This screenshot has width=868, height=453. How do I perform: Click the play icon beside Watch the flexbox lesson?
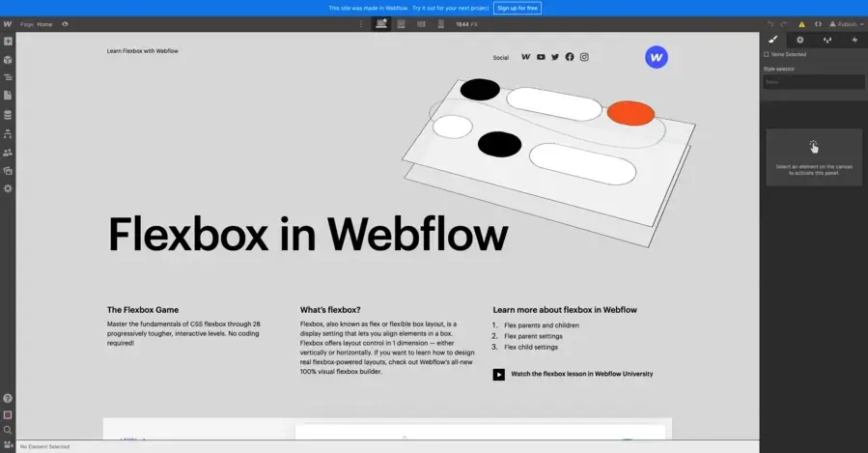point(499,375)
